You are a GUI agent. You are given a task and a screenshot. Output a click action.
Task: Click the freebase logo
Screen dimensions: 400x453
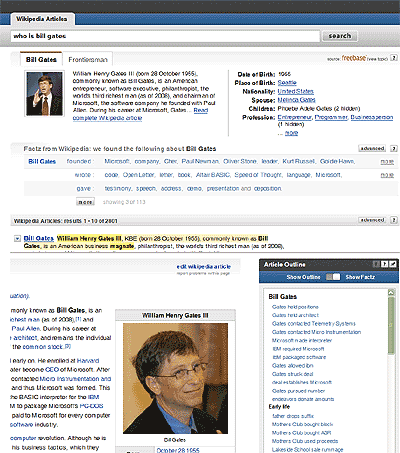(x=354, y=58)
